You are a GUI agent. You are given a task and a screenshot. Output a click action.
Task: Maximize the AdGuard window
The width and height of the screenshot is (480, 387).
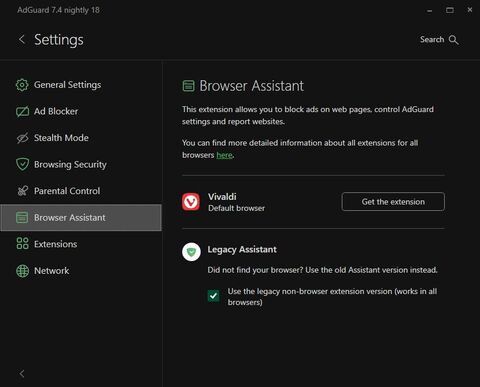(450, 10)
